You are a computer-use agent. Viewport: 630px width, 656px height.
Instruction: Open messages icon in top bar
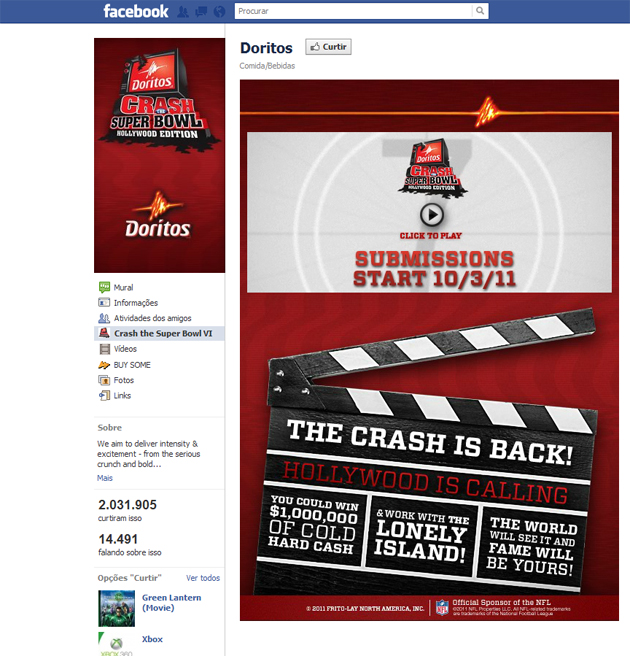[201, 11]
